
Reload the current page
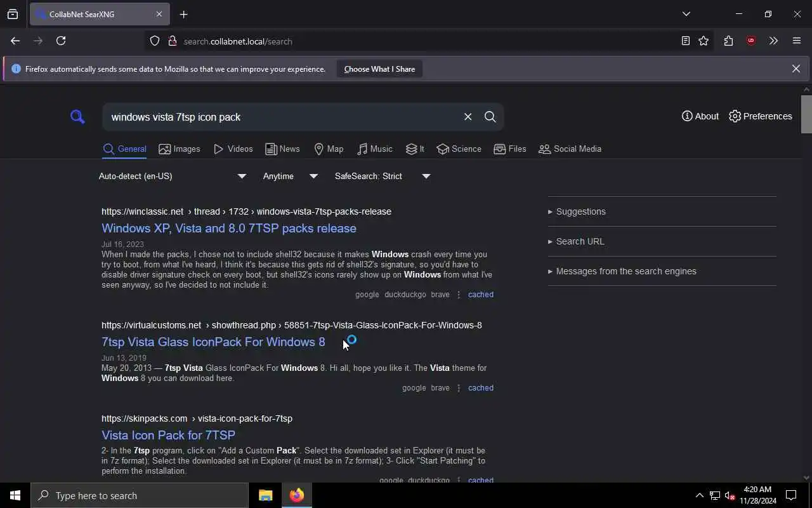(61, 41)
